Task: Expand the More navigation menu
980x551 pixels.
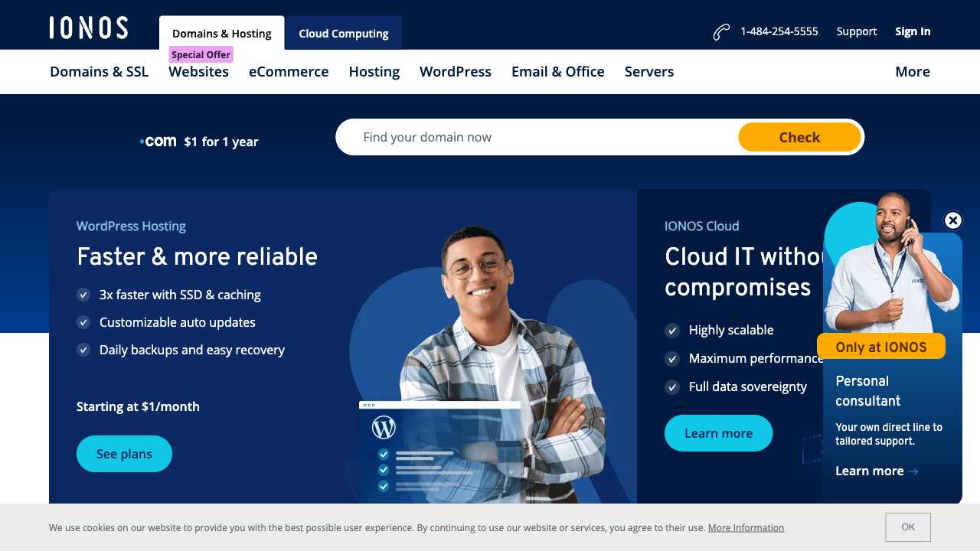Action: tap(913, 72)
